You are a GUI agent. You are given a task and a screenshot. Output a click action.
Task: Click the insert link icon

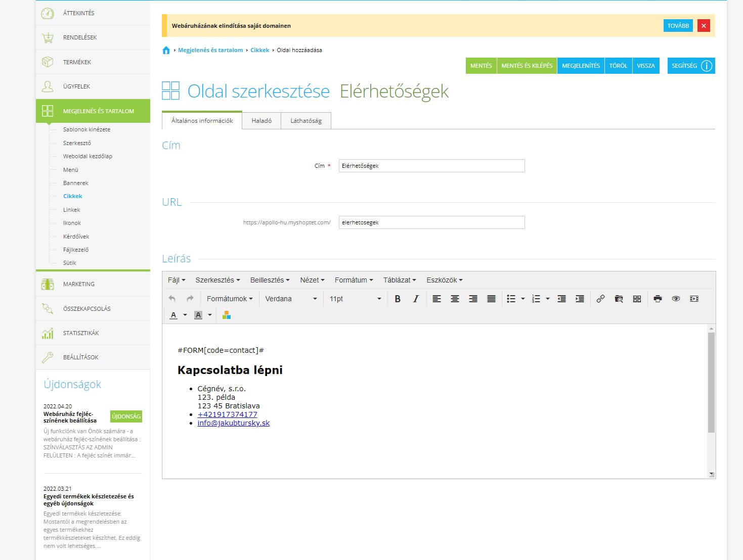[x=600, y=299]
